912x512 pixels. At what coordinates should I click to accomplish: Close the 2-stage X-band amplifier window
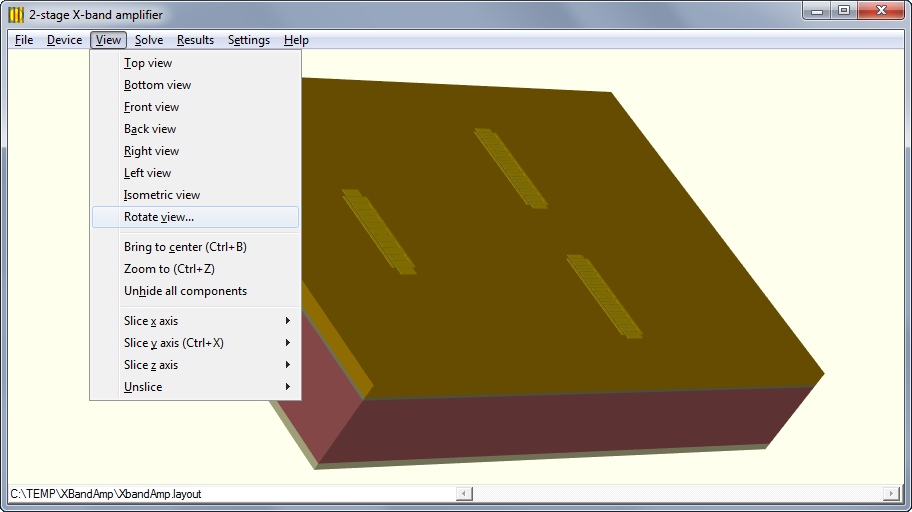coord(881,10)
